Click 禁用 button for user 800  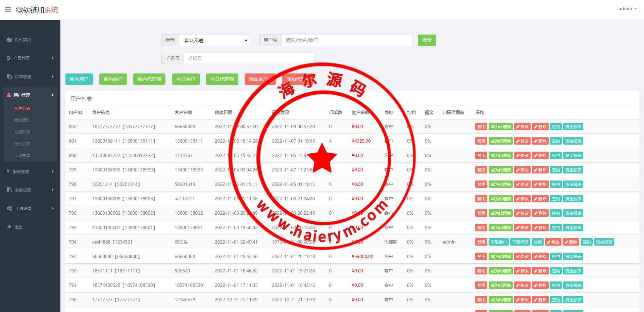point(481,155)
